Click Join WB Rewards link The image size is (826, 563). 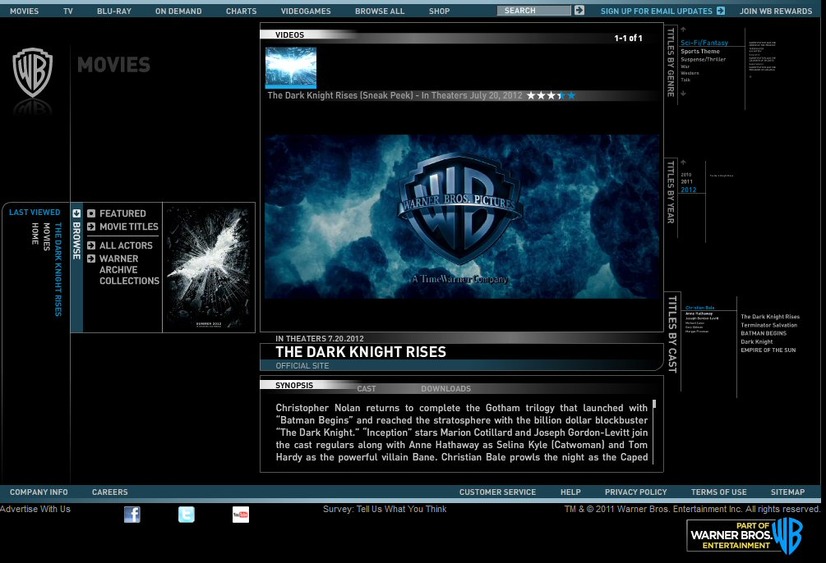pyautogui.click(x=775, y=11)
